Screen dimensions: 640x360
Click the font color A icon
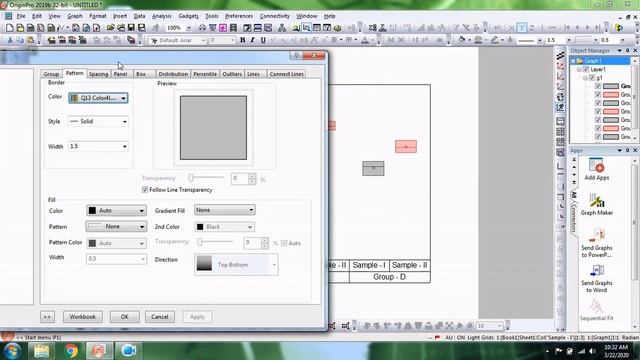click(364, 40)
